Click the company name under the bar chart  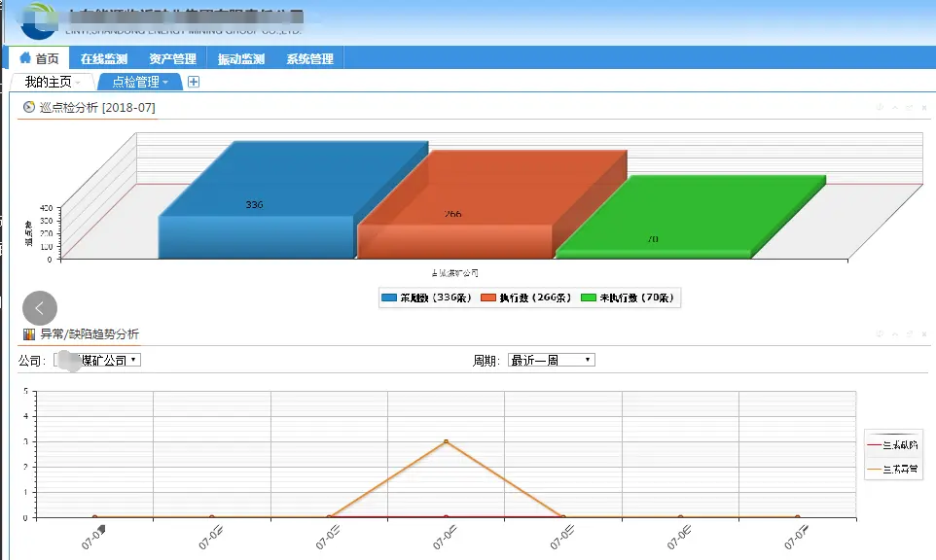point(455,273)
